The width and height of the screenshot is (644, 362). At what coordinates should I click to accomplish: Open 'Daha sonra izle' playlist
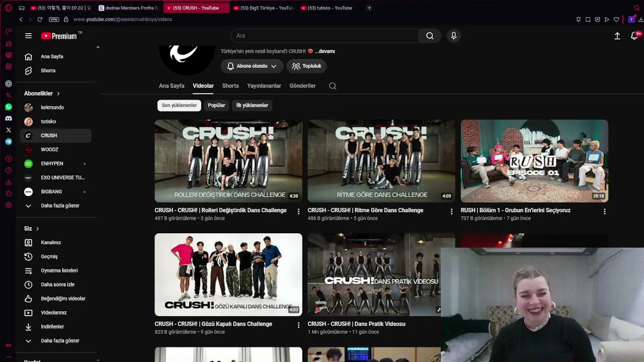(55, 285)
